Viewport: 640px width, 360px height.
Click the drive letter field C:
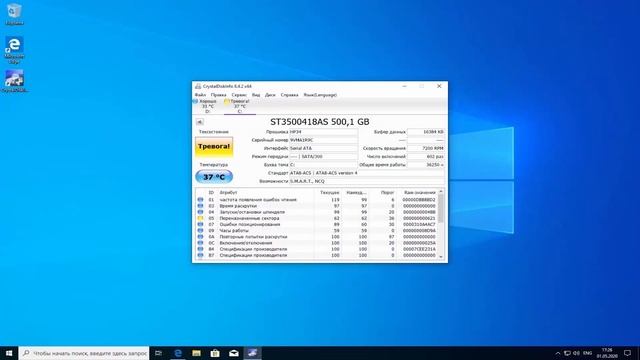click(x=323, y=164)
